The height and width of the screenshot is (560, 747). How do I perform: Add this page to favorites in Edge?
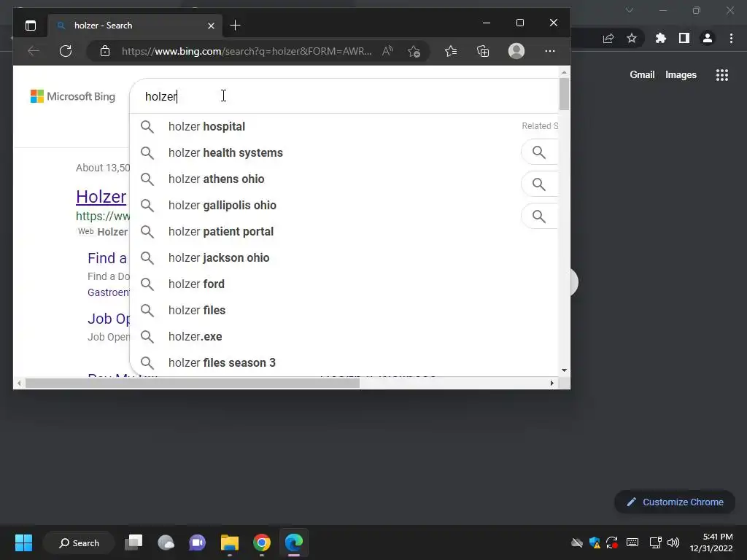414,51
